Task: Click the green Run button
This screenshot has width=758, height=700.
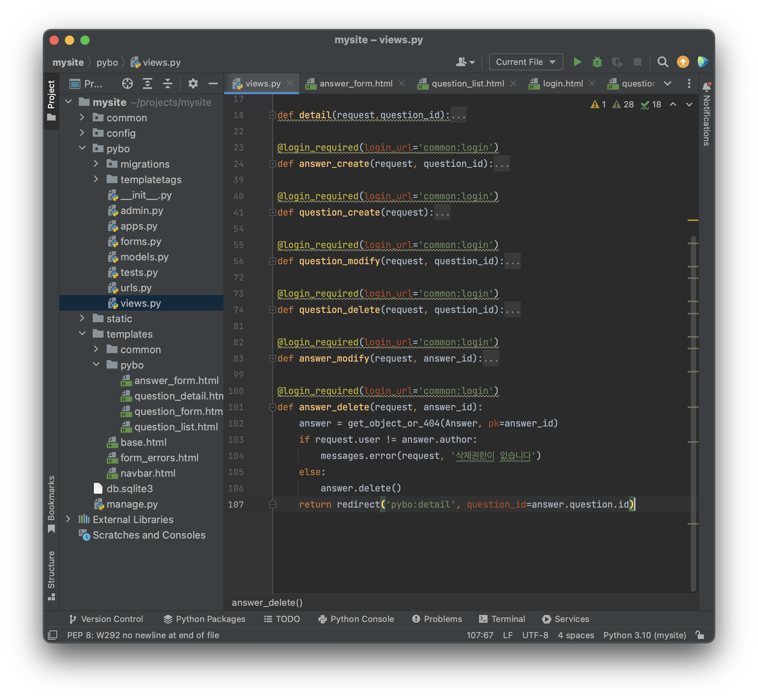Action: click(577, 62)
